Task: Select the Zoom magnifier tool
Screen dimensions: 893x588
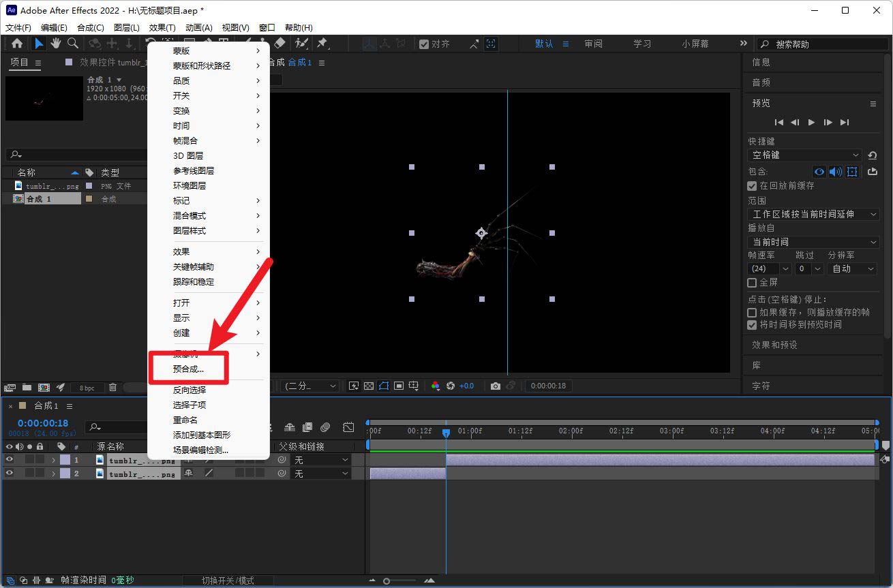Action: click(x=72, y=44)
